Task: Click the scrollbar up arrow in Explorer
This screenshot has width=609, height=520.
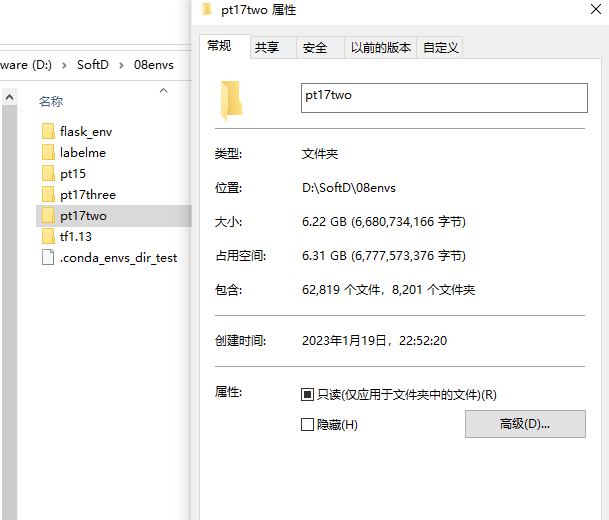Action: [x=10, y=97]
